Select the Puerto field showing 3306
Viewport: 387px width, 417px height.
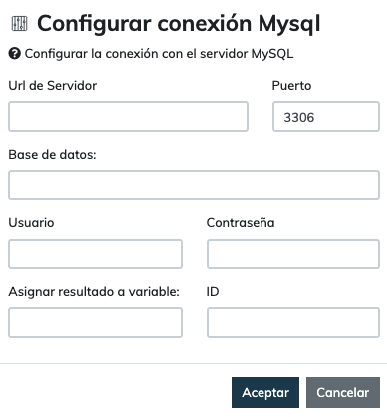pos(326,117)
